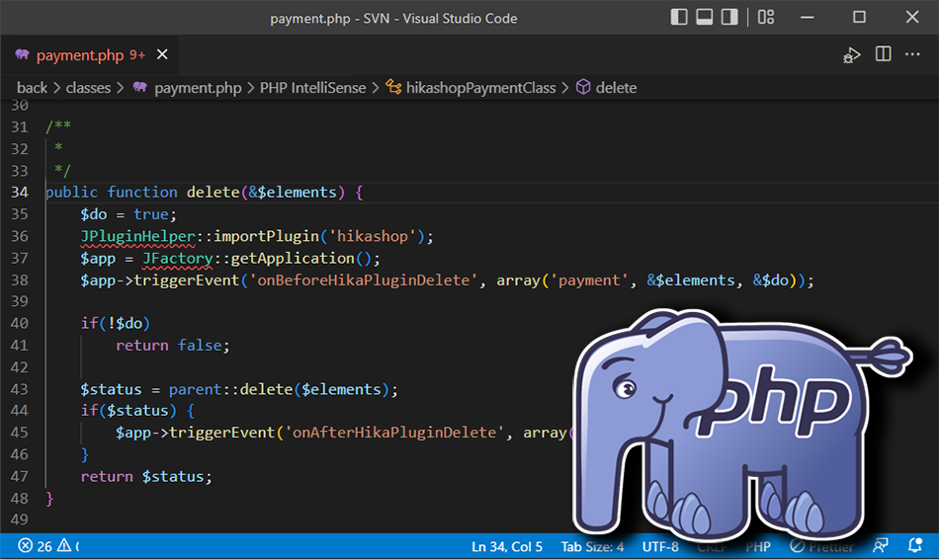
Task: Click line number 34 in the gutter
Action: (20, 192)
